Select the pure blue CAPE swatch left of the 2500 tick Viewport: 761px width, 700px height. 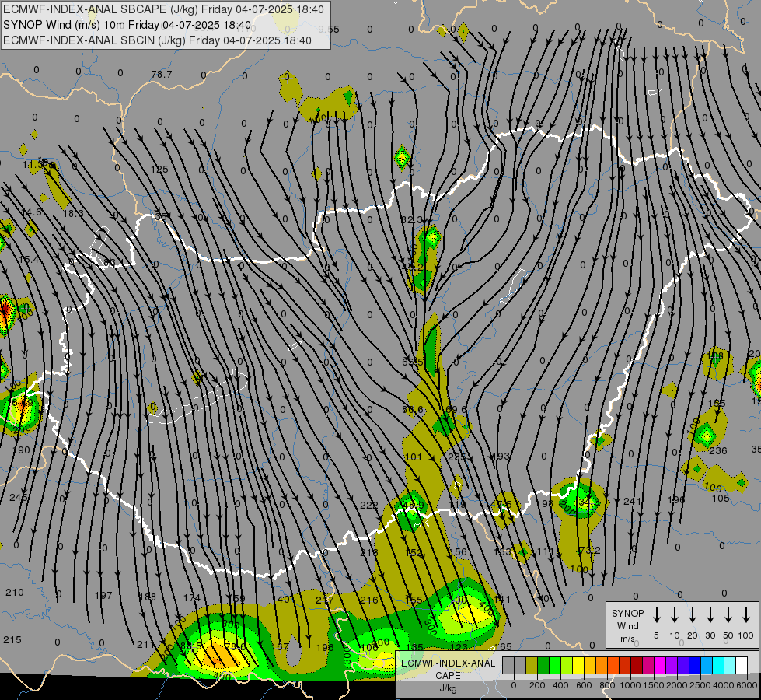[x=694, y=666]
